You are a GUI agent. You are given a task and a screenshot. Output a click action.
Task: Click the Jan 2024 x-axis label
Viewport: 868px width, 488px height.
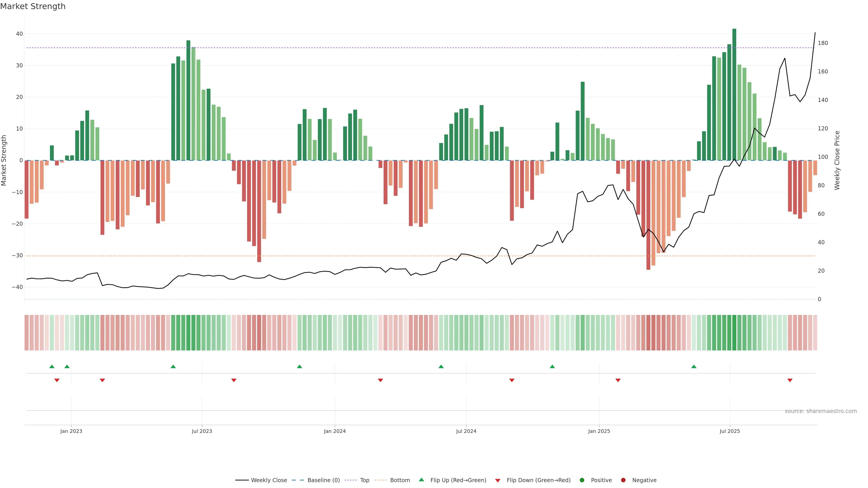pyautogui.click(x=335, y=431)
